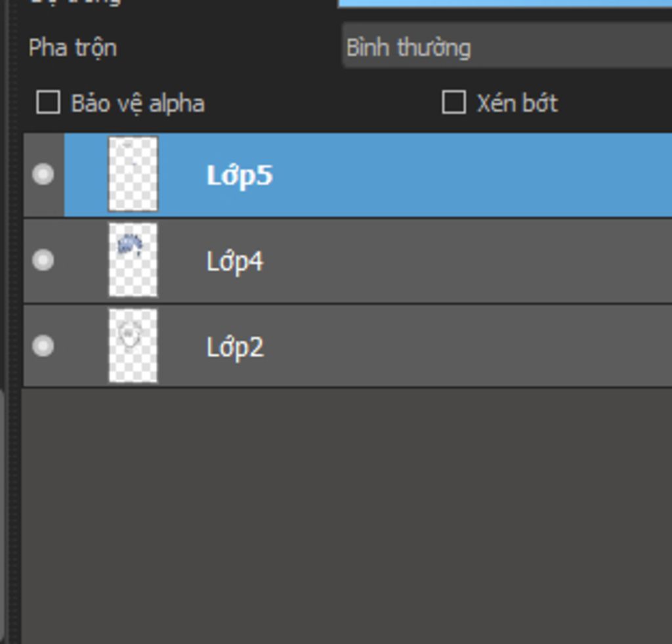Select the Lớp5 layer name
This screenshot has height=644, width=672.
(x=240, y=175)
